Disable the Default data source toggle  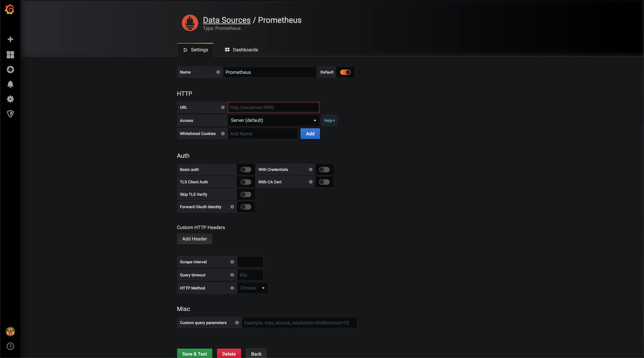345,72
